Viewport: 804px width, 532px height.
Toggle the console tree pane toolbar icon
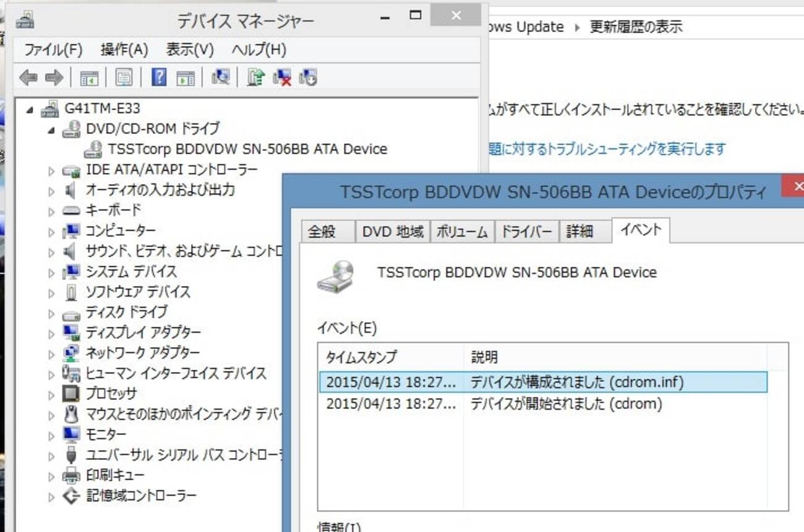point(89,77)
